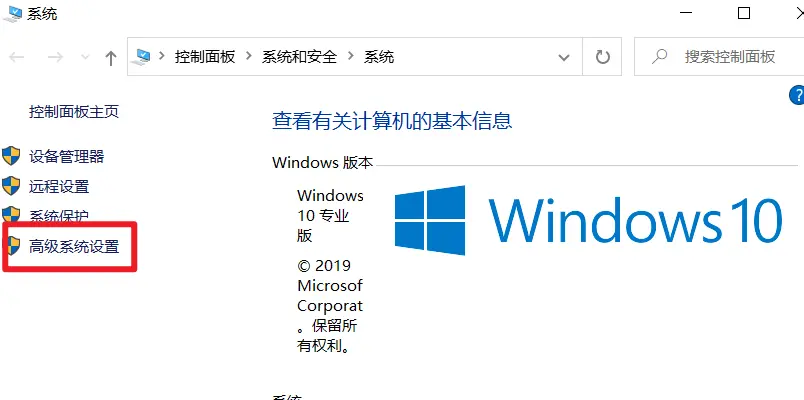Open the 设备管理器 link
This screenshot has height=400, width=804.
(x=67, y=156)
